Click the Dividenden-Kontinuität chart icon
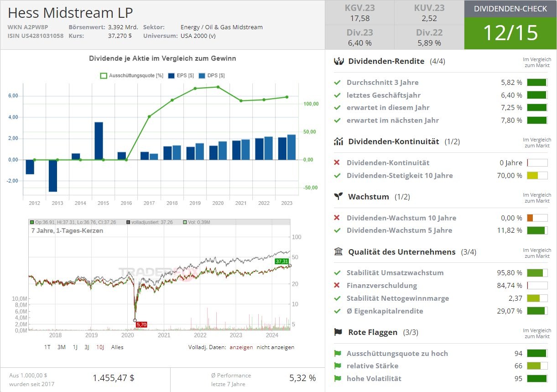The height and width of the screenshot is (392, 557). [338, 141]
